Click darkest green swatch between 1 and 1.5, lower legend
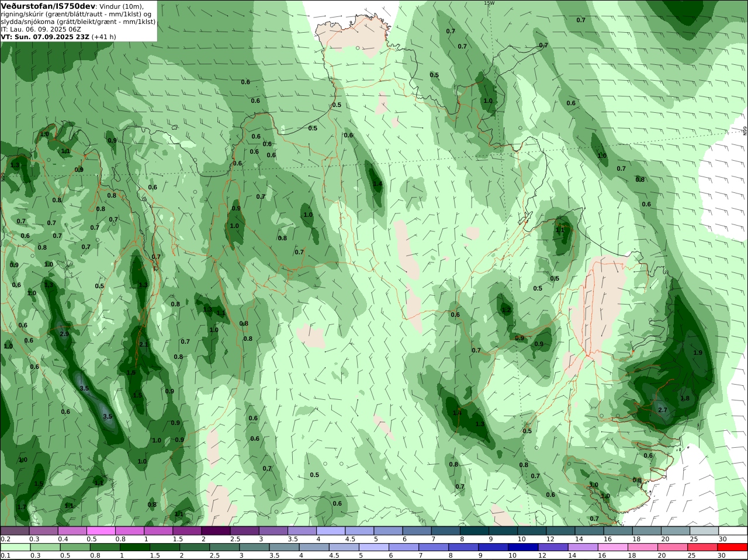 pyautogui.click(x=135, y=547)
